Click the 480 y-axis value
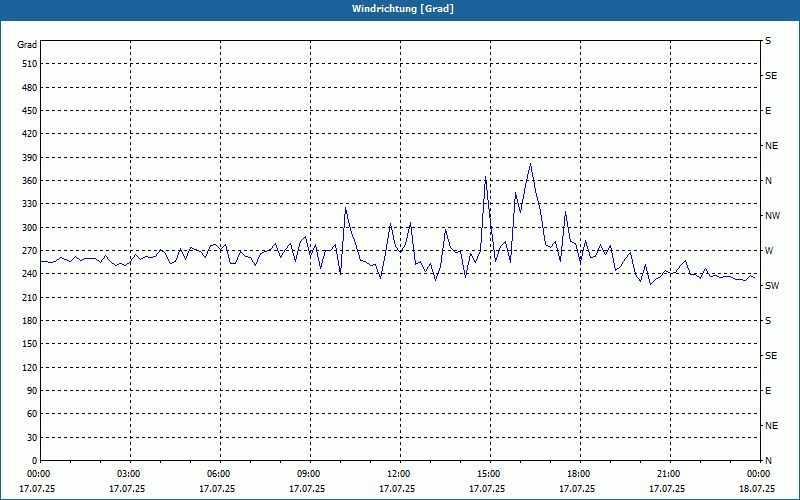The height and width of the screenshot is (500, 800). tap(30, 88)
